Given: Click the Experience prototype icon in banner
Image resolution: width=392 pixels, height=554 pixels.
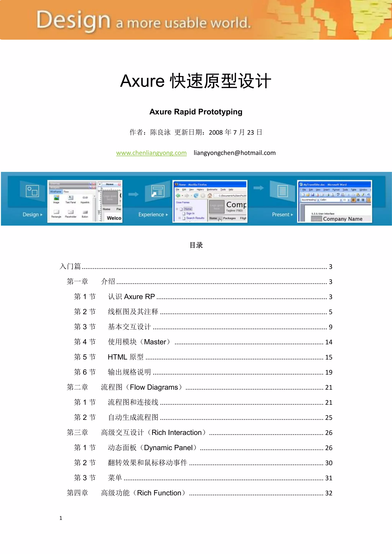Looking at the screenshot, I should click(158, 191).
